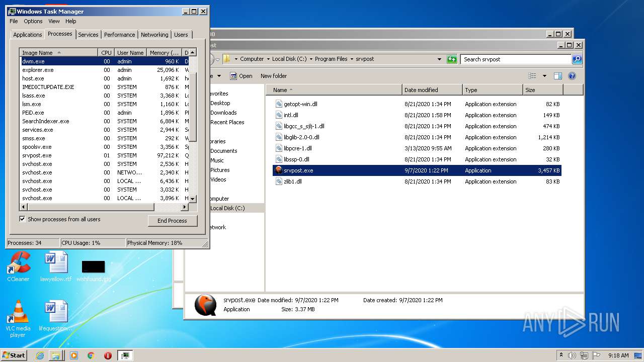Select the libpcre-1.dll file icon

(279, 148)
